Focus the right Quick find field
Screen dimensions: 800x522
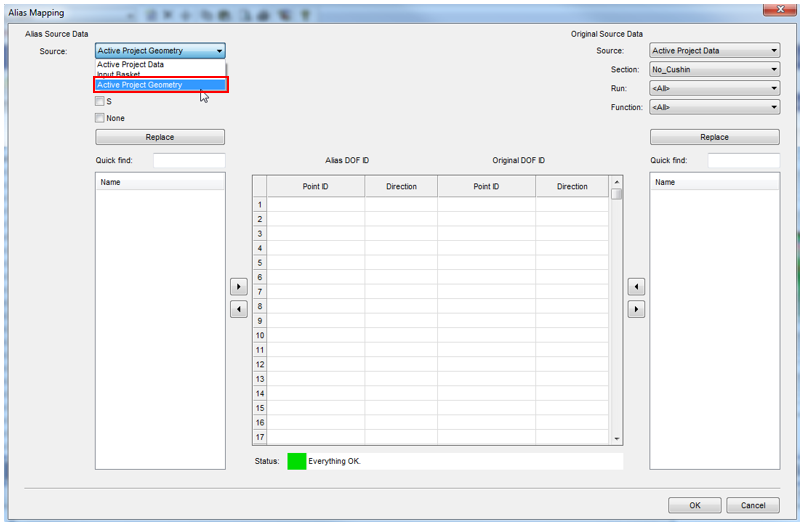743,160
